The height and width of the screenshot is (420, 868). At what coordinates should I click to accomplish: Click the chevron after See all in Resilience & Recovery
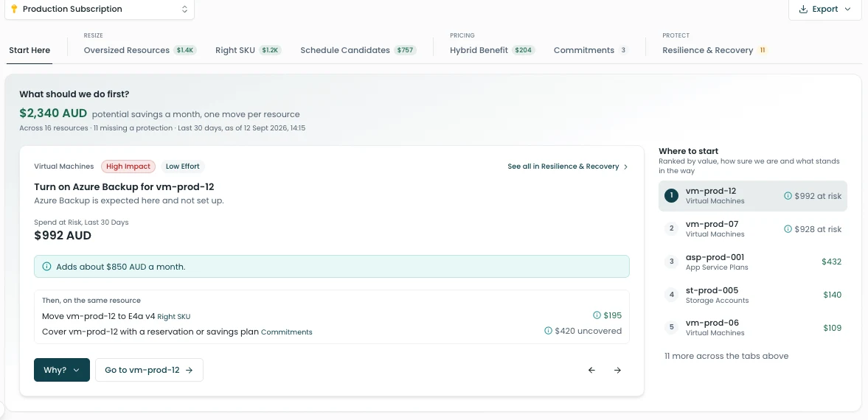625,167
